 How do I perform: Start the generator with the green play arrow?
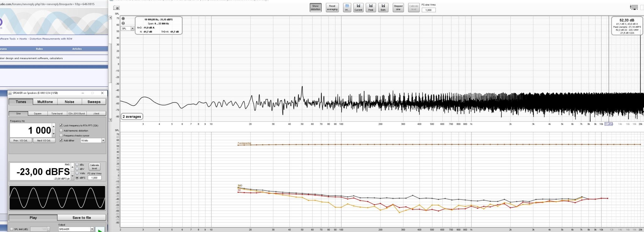[100, 230]
